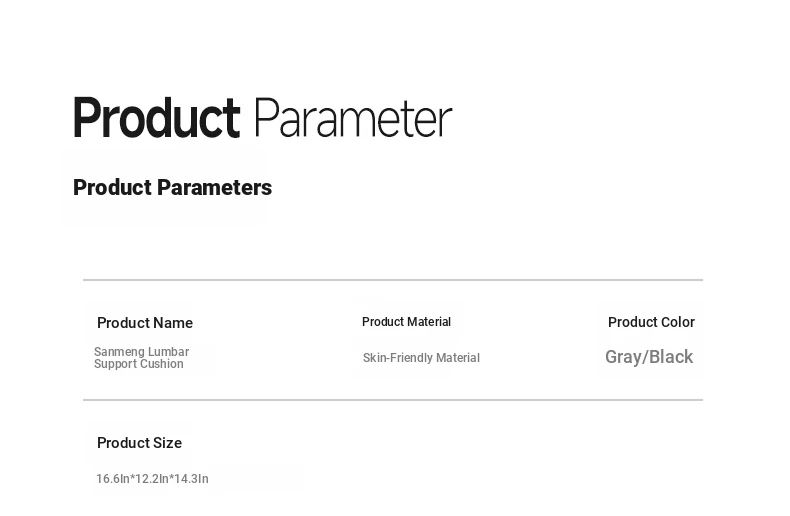Click the word "Black" in the color value
The width and height of the screenshot is (790, 516).
pyautogui.click(x=671, y=357)
